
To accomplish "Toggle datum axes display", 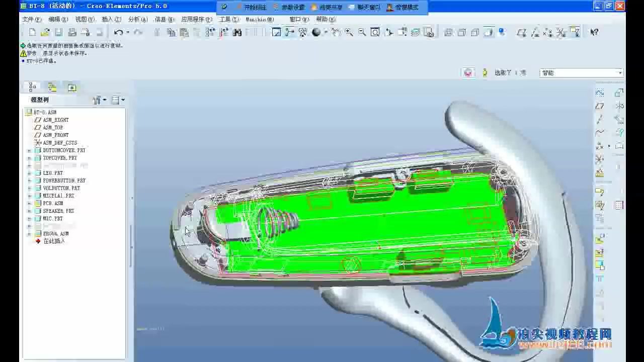I will (x=535, y=32).
